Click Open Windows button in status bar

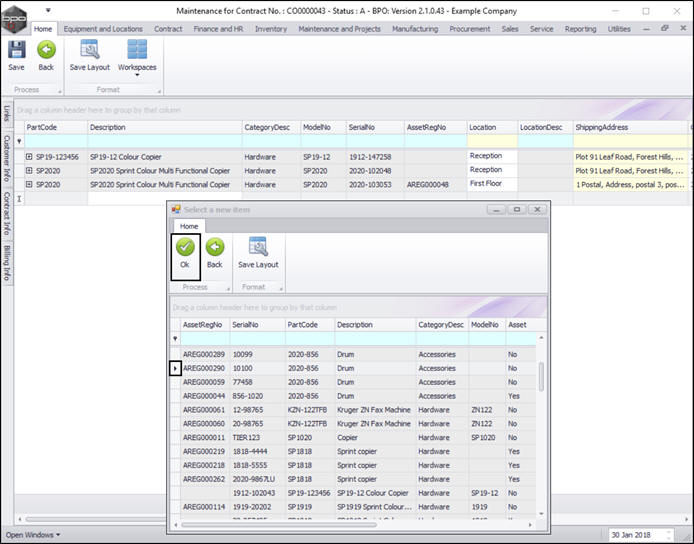tap(32, 535)
